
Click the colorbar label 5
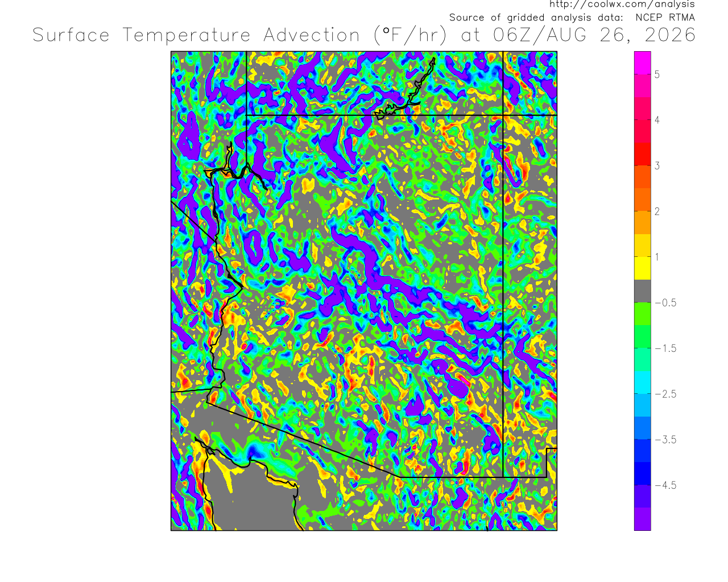[657, 74]
